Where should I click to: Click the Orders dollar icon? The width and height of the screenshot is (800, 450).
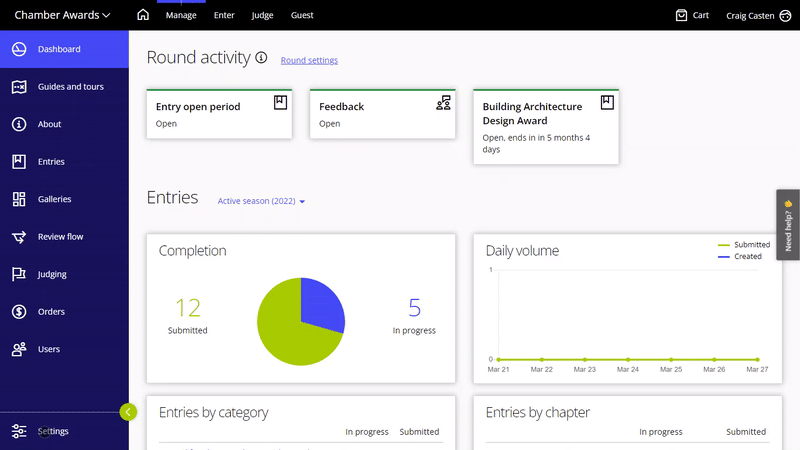tap(18, 312)
